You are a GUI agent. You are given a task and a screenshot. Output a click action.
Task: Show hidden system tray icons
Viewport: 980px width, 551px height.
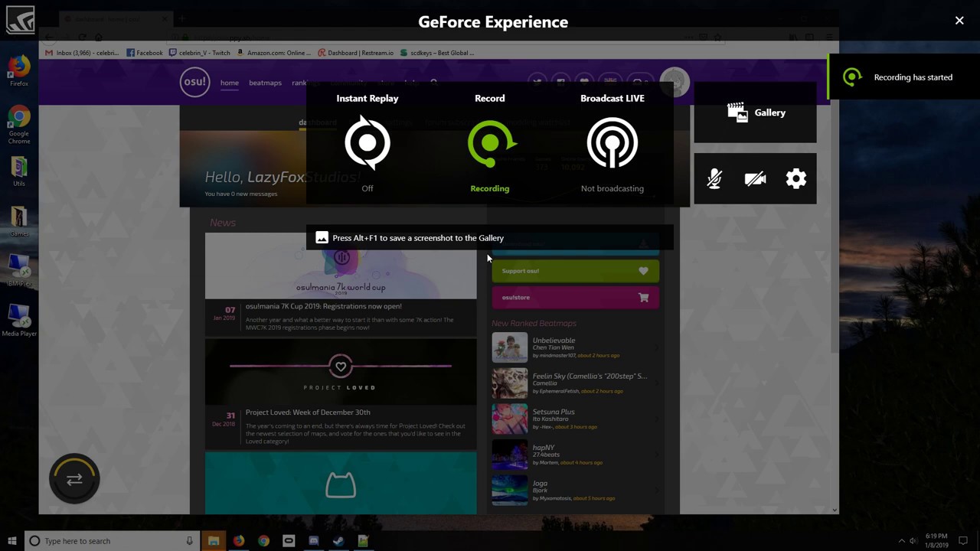(x=901, y=541)
